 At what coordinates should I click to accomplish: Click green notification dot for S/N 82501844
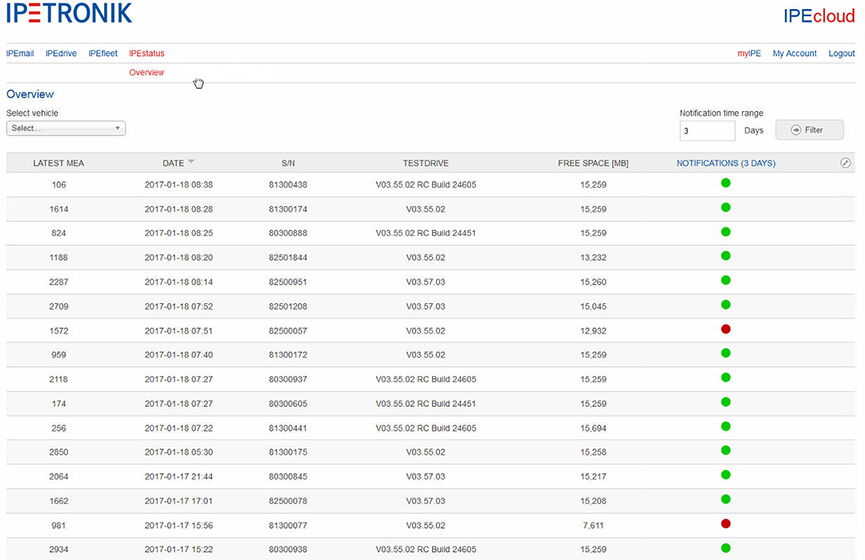[726, 256]
